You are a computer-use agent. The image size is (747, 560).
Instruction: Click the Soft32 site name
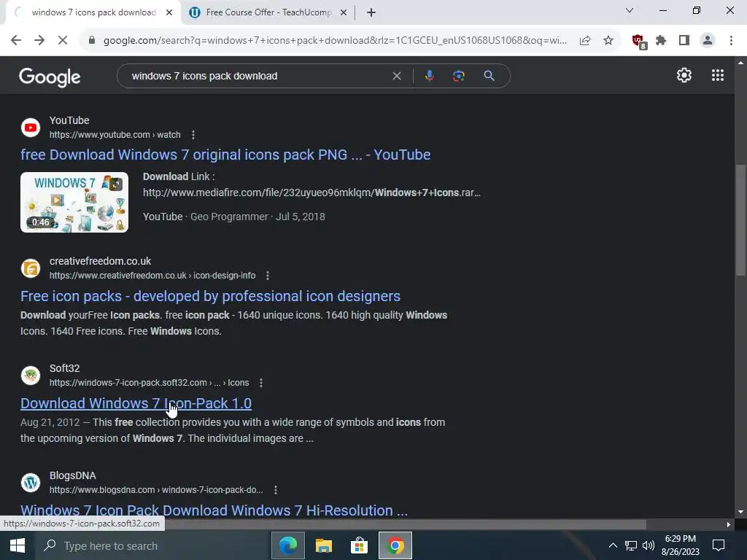(x=64, y=368)
